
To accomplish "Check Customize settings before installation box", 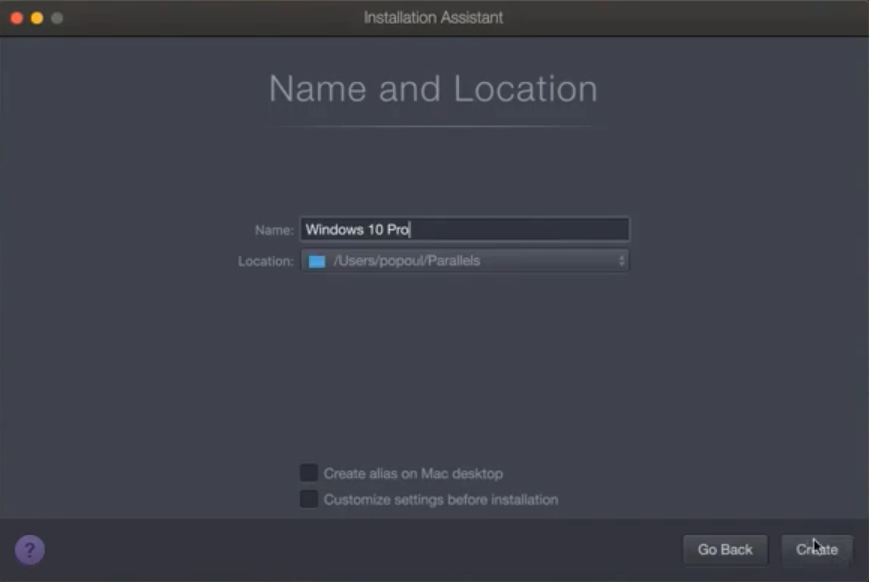I will [309, 499].
